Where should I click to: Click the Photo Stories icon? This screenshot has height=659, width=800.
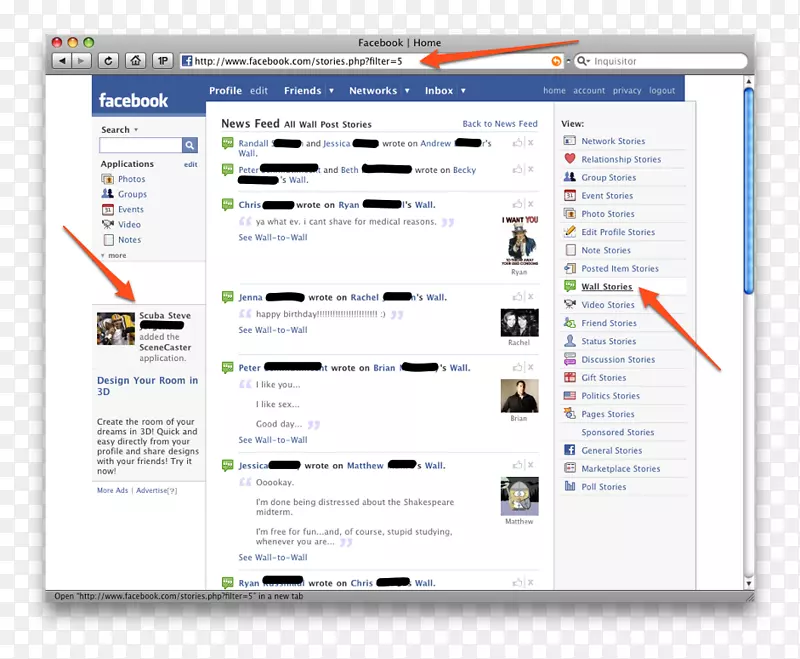(x=570, y=214)
